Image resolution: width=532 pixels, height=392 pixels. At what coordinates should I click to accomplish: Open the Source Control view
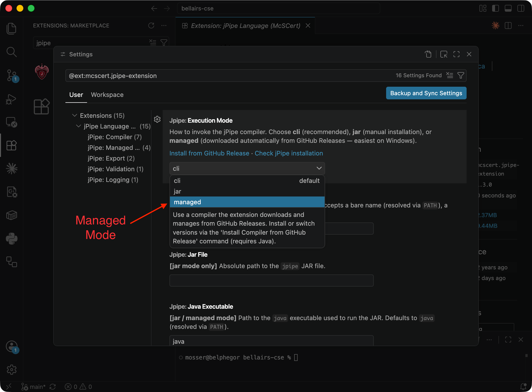11,75
